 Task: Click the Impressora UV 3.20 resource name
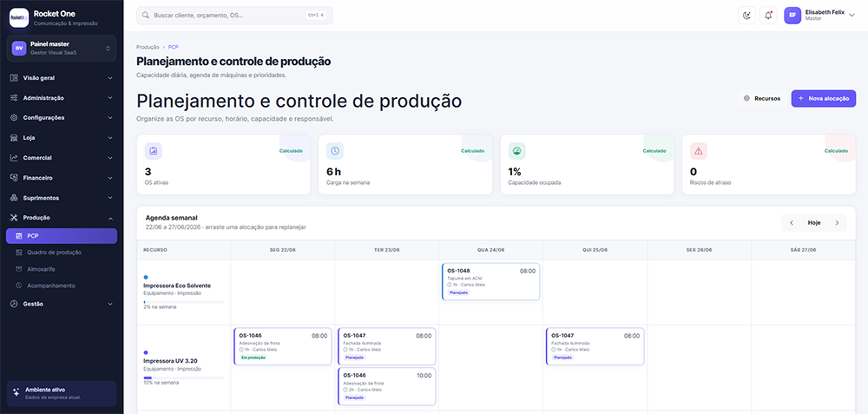click(x=170, y=361)
